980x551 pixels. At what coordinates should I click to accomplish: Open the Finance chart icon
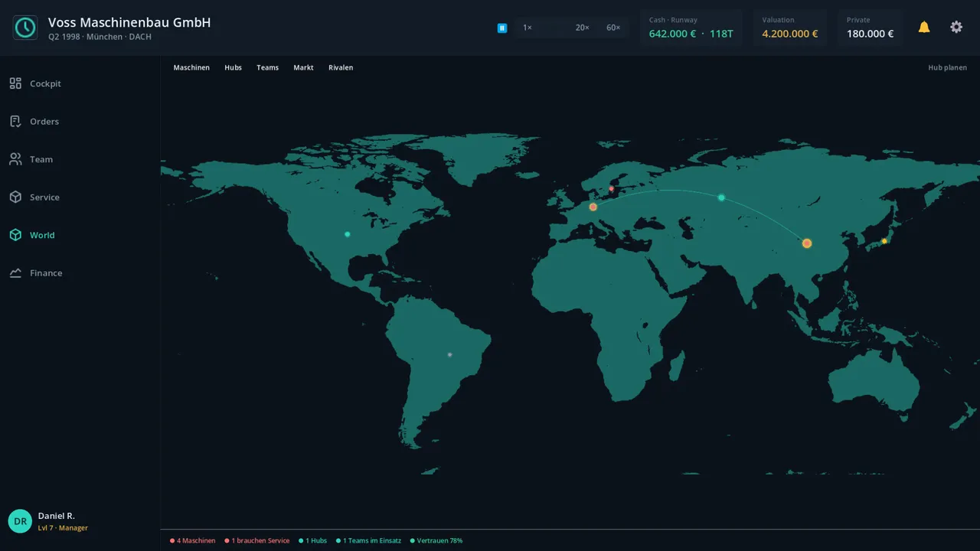15,272
